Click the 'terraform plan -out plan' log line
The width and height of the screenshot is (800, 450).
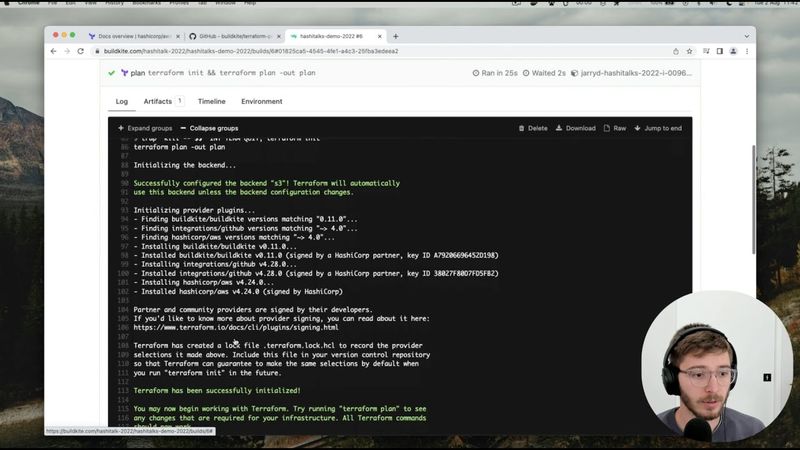click(179, 147)
